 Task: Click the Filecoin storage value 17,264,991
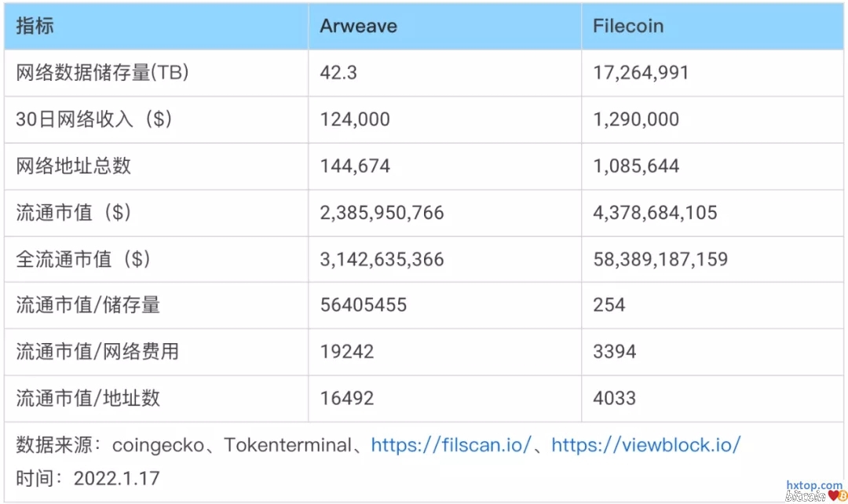[641, 73]
